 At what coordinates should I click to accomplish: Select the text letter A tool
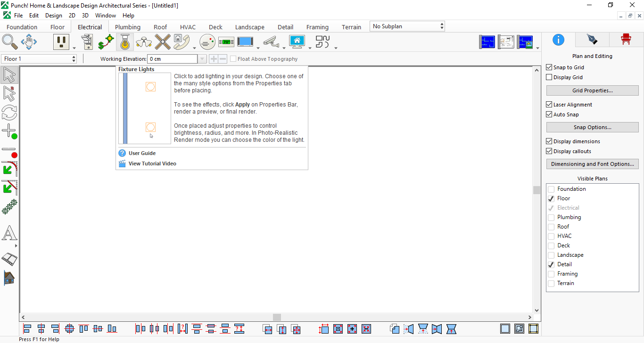(x=9, y=233)
